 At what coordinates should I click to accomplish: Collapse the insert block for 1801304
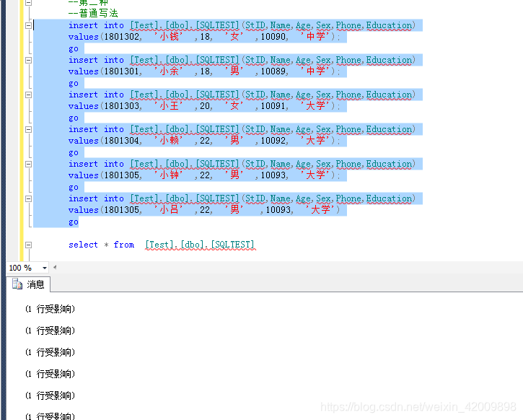pyautogui.click(x=29, y=130)
